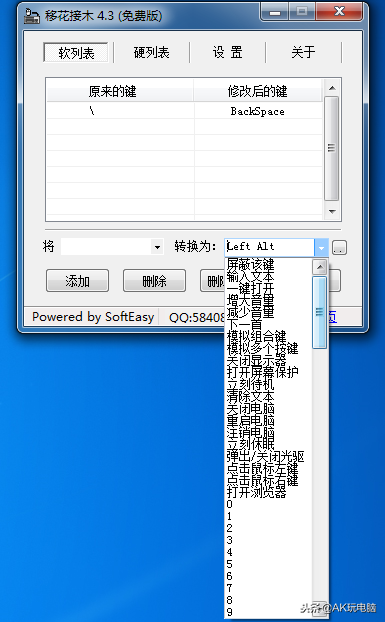This screenshot has width=385, height=622.
Task: Click the key list scroll down arrow
Action: tap(332, 212)
